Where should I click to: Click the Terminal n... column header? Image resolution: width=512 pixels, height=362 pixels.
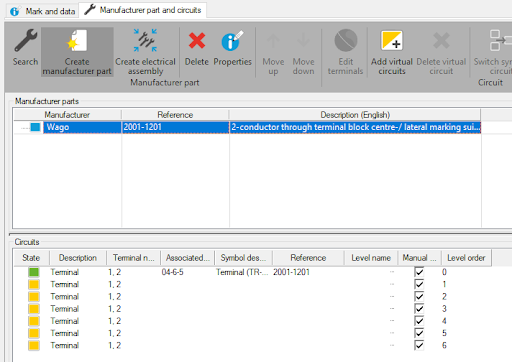pyautogui.click(x=133, y=258)
